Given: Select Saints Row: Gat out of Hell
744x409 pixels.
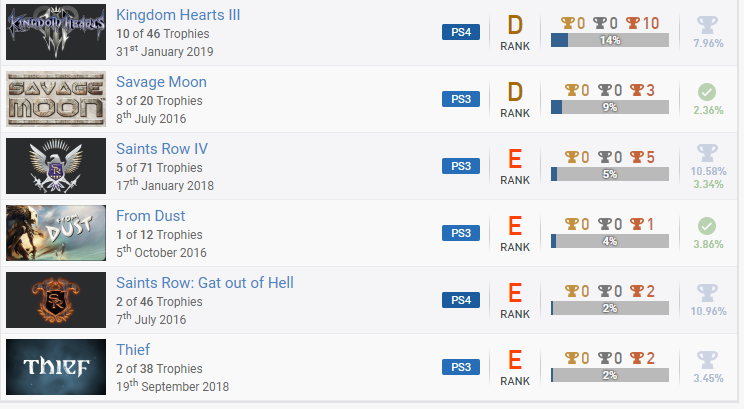Looking at the screenshot, I should [204, 283].
